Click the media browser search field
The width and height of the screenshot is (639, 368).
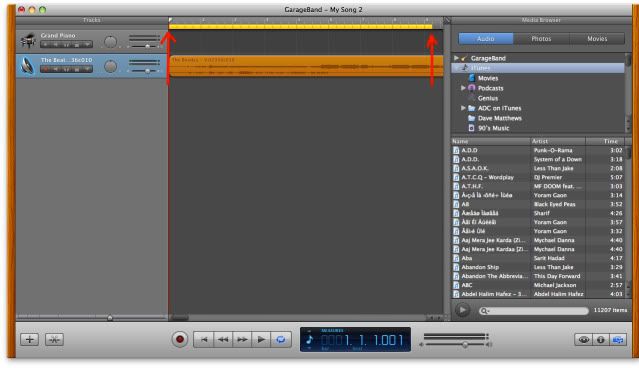point(533,311)
